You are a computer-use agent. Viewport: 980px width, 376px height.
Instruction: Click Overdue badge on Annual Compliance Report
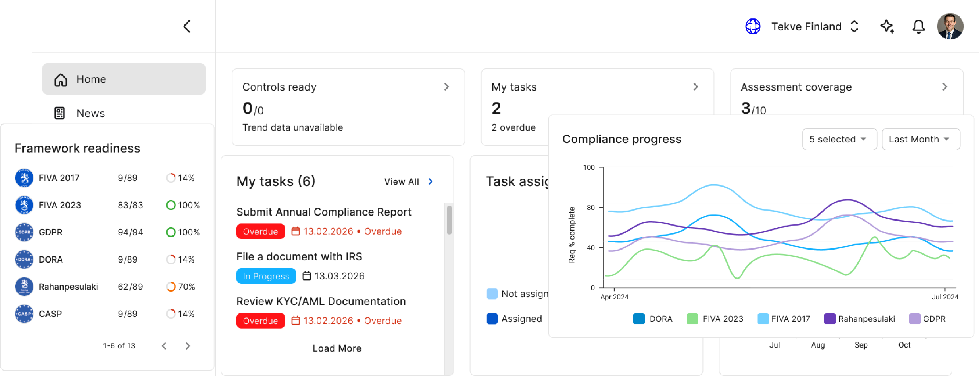pyautogui.click(x=261, y=231)
